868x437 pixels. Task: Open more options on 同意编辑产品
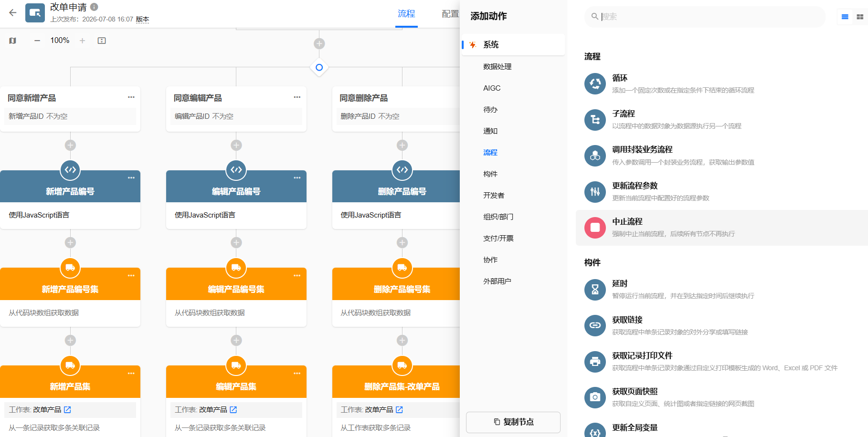tap(297, 97)
